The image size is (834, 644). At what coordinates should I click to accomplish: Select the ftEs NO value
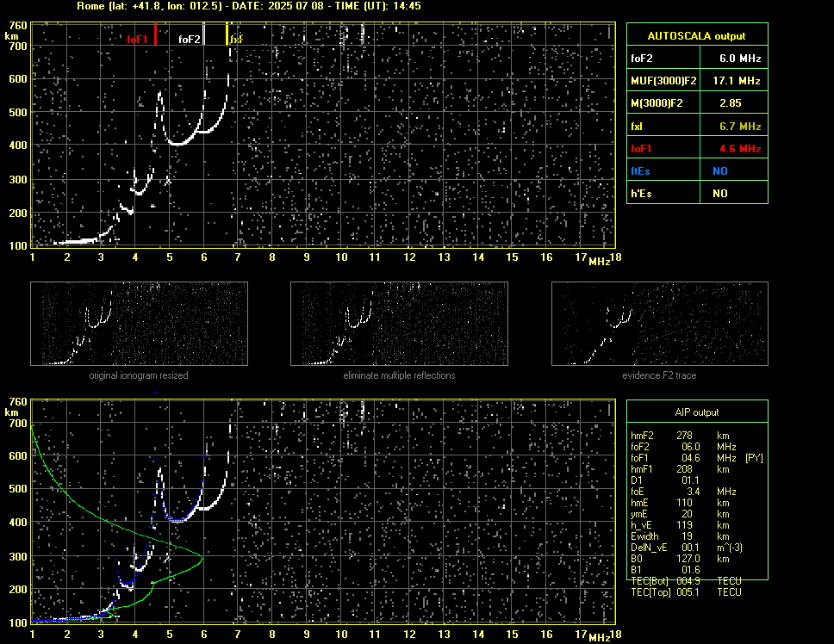[x=720, y=171]
